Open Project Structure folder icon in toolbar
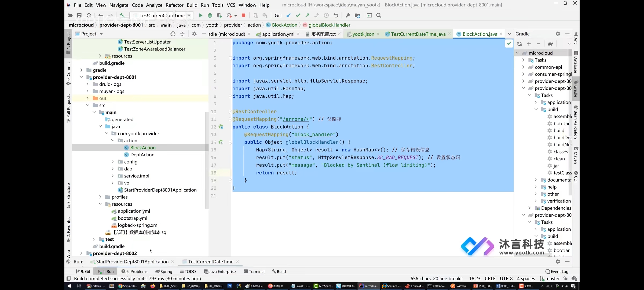The image size is (644, 290). (x=357, y=16)
